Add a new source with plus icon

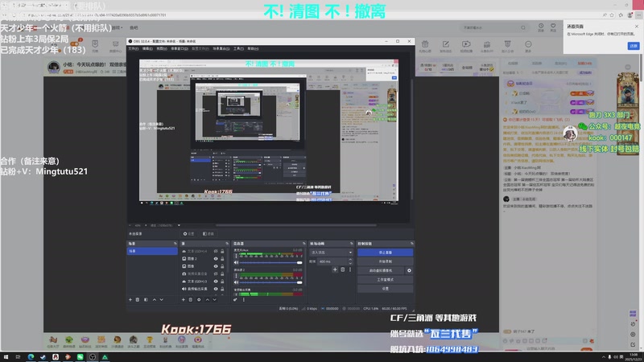point(184,299)
